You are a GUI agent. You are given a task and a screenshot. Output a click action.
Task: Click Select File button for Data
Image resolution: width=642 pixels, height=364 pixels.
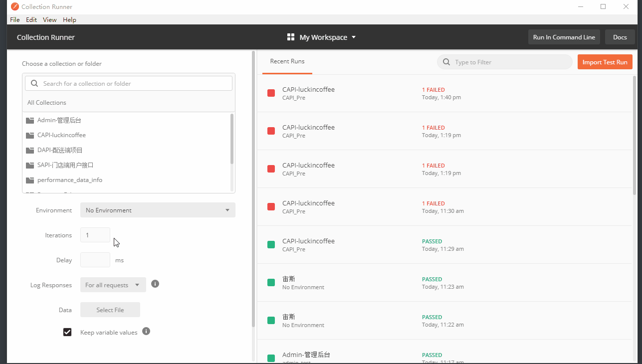point(110,310)
